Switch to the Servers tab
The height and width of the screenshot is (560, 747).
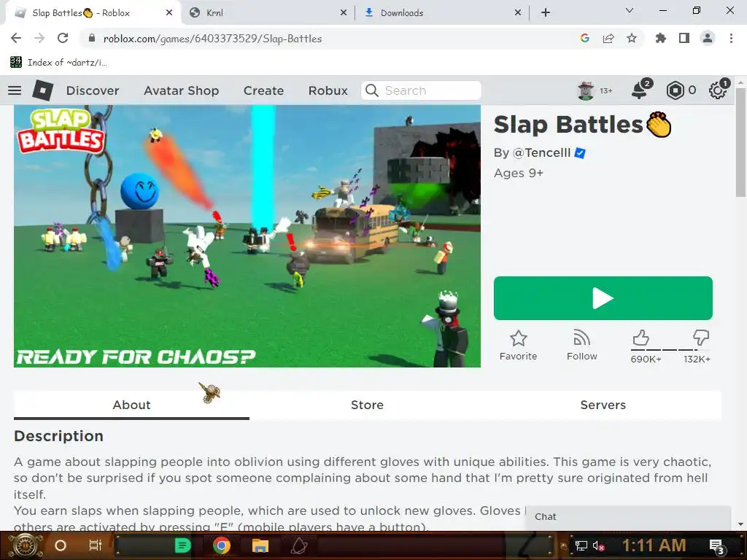[603, 405]
